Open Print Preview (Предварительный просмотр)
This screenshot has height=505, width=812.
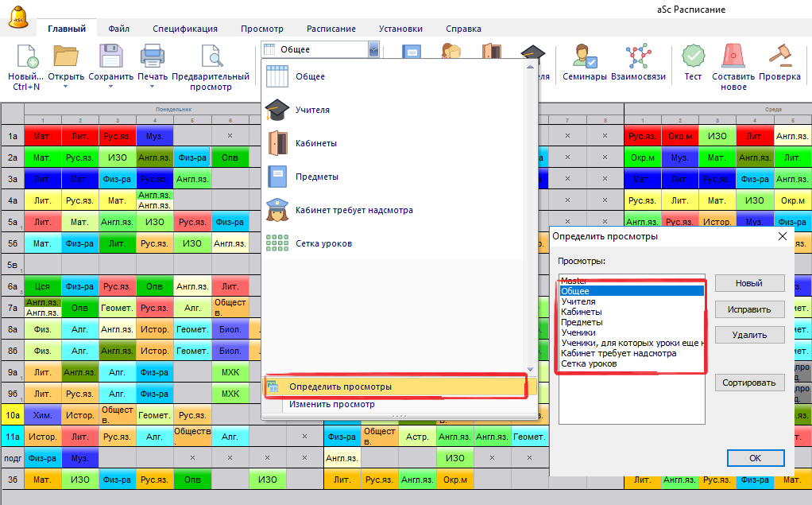click(211, 56)
